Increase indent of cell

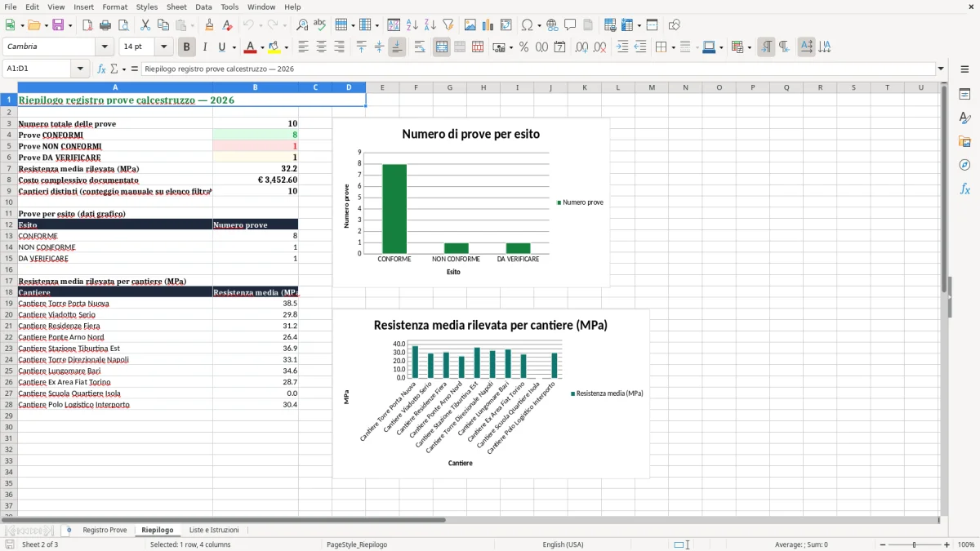click(622, 47)
